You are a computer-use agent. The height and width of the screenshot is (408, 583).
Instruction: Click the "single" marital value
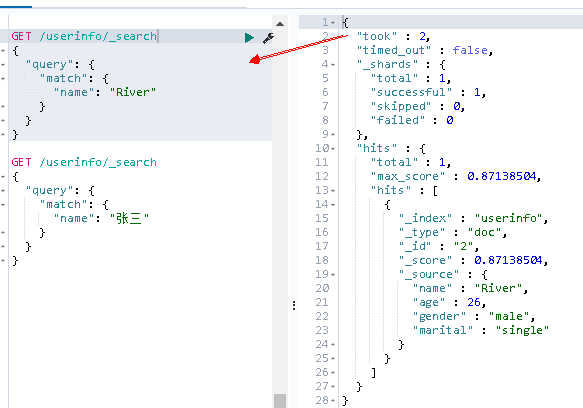[x=522, y=330]
